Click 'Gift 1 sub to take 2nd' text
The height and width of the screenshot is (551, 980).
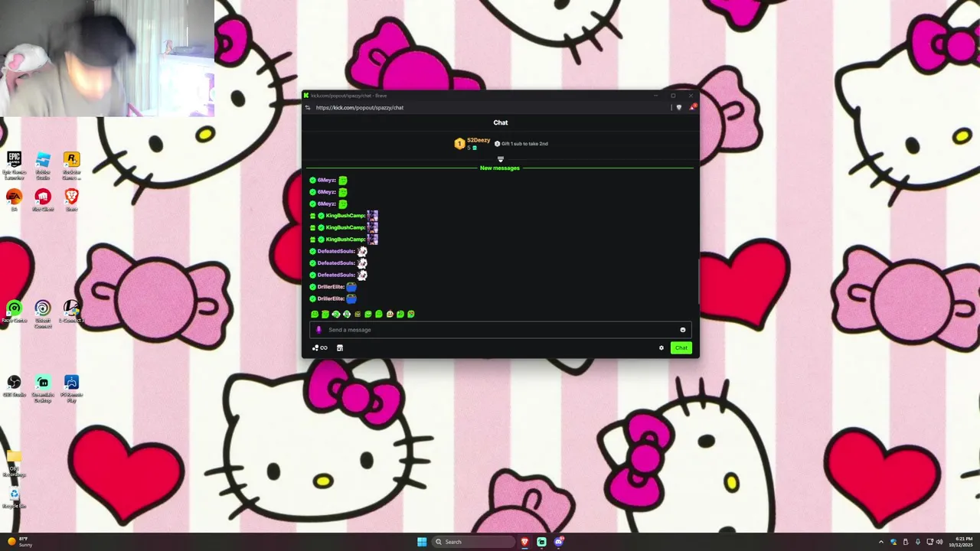click(x=524, y=144)
